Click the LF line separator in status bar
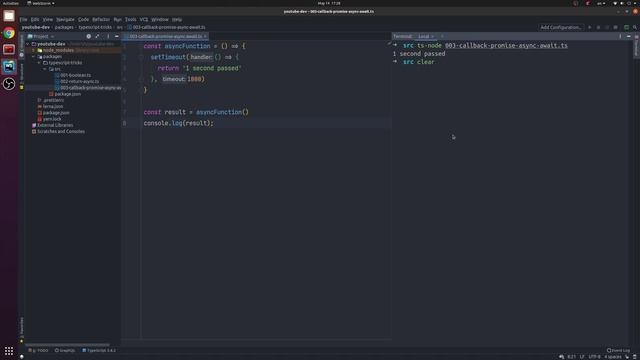Screen dimensions: 640x360 click(x=582, y=357)
